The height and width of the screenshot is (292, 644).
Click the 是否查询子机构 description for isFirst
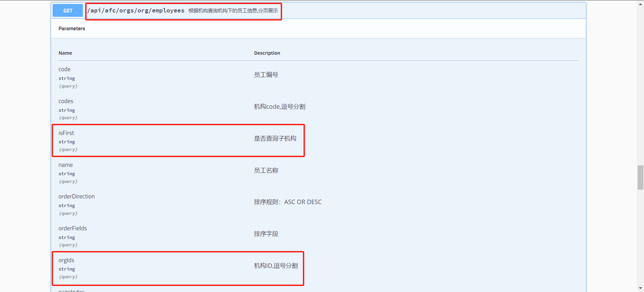click(x=275, y=139)
